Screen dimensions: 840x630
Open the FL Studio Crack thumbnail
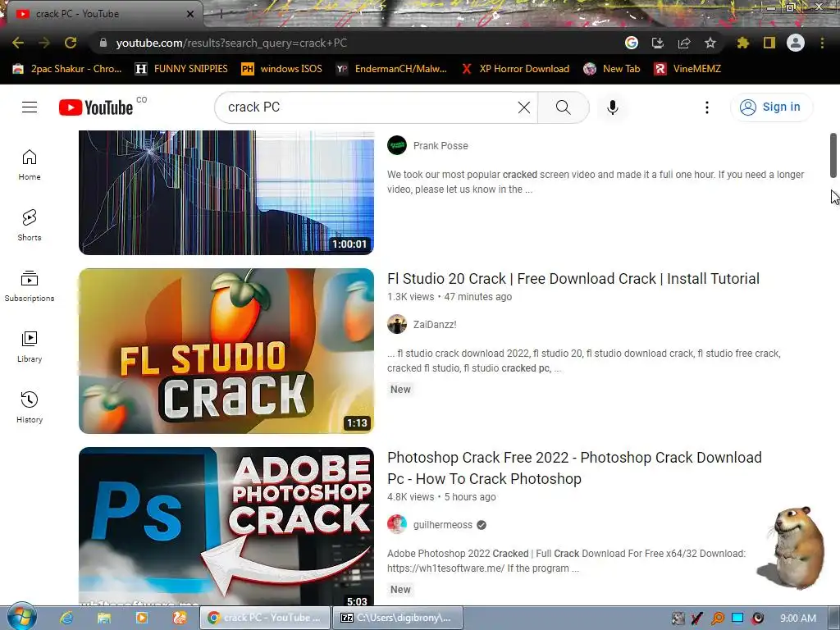226,351
